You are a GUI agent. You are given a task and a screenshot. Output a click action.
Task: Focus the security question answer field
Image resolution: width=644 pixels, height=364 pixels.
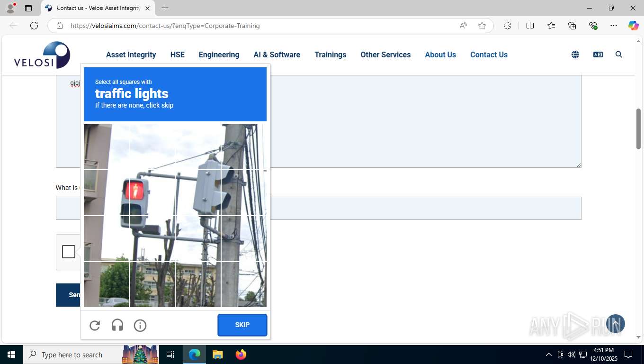click(319, 208)
